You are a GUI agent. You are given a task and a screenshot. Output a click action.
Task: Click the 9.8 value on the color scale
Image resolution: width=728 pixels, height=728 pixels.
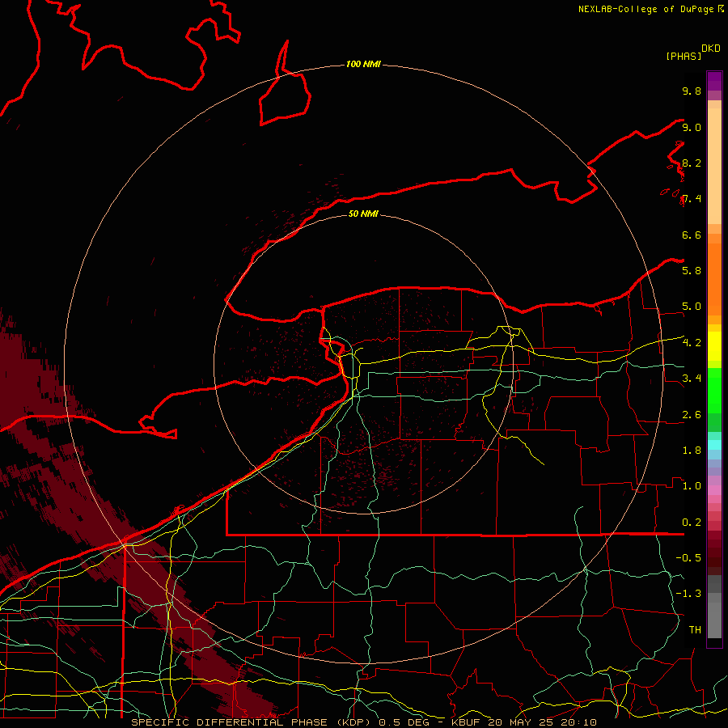point(692,91)
